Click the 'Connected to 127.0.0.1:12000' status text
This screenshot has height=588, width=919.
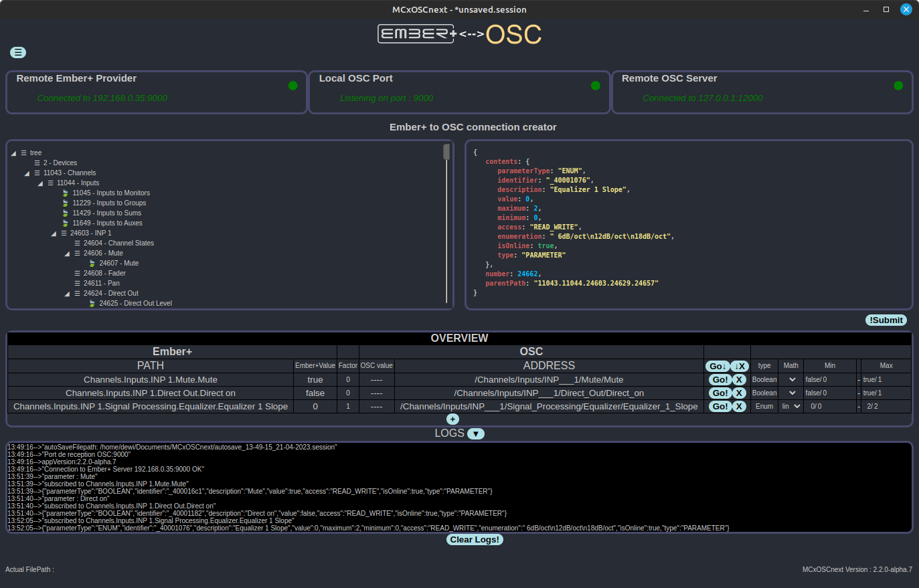tap(703, 98)
